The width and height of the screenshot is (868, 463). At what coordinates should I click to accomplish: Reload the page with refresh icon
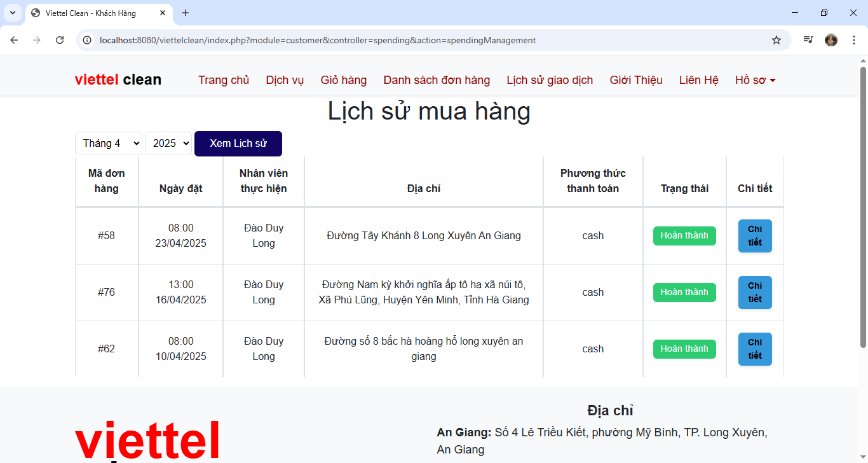tap(60, 40)
